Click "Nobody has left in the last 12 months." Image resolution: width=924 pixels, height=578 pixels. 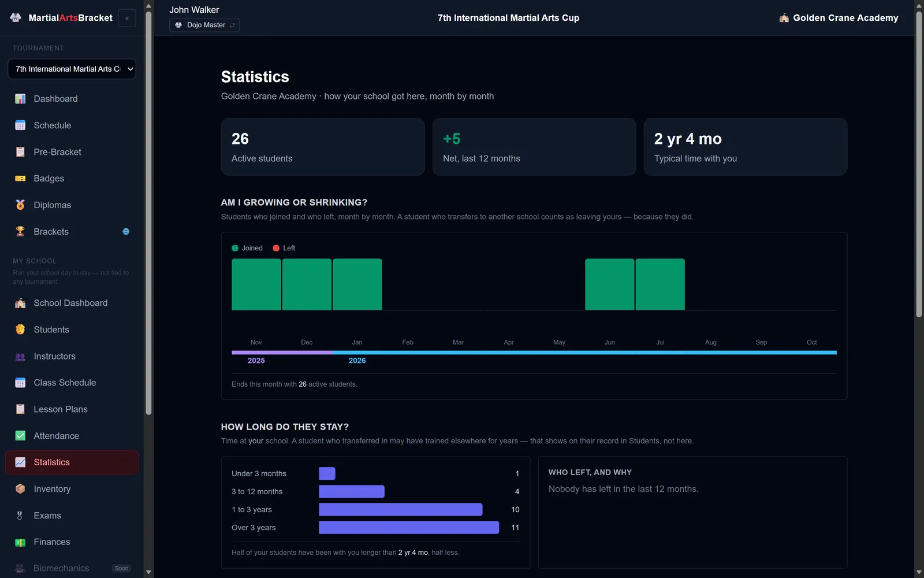624,489
